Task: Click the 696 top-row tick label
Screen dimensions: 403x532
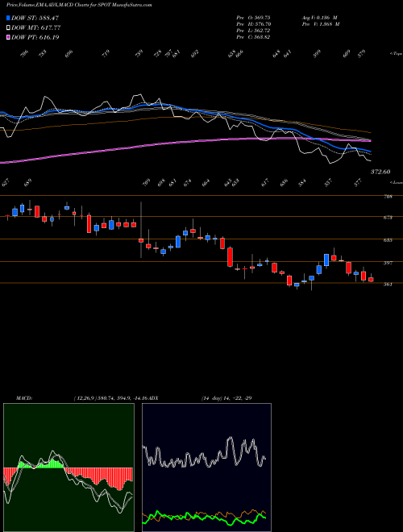Action: tap(69, 54)
